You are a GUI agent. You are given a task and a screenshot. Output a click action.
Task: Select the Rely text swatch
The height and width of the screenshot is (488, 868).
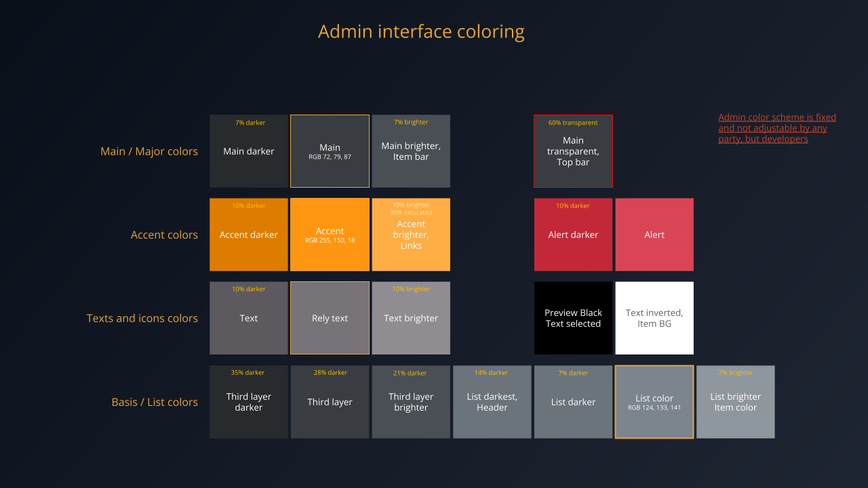tap(330, 317)
